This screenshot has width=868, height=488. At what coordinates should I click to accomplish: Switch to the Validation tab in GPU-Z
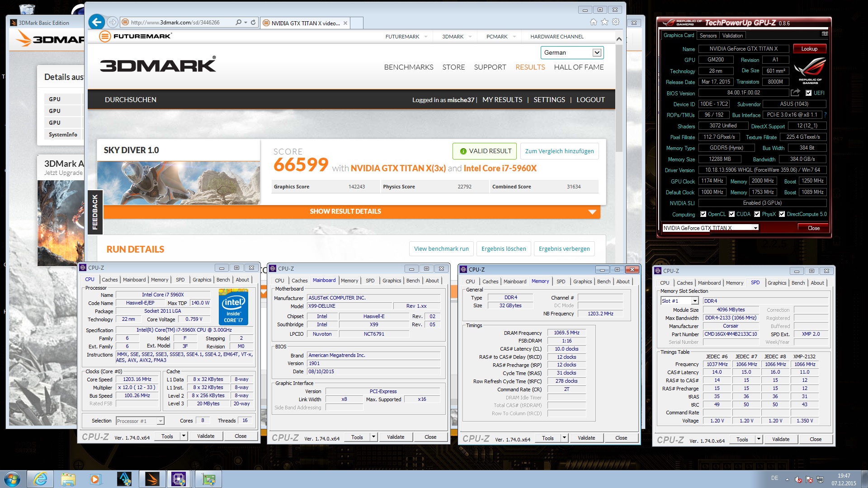pos(732,35)
